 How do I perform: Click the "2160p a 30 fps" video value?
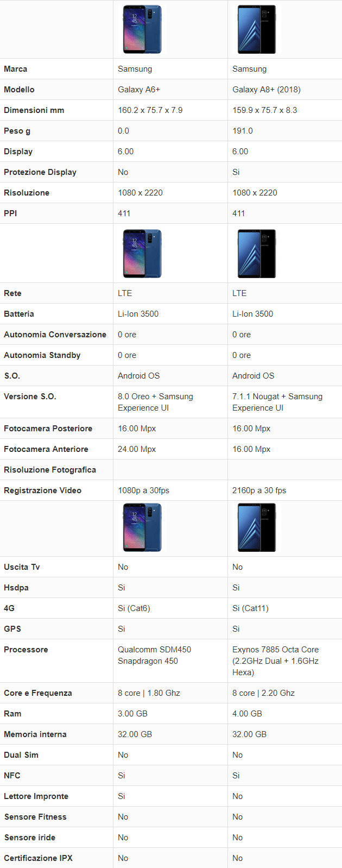pyautogui.click(x=259, y=490)
